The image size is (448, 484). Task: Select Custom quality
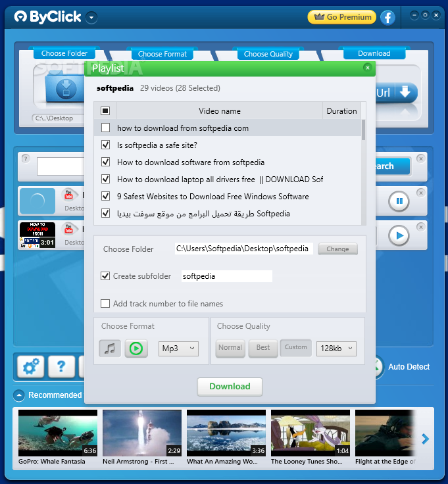pyautogui.click(x=296, y=348)
